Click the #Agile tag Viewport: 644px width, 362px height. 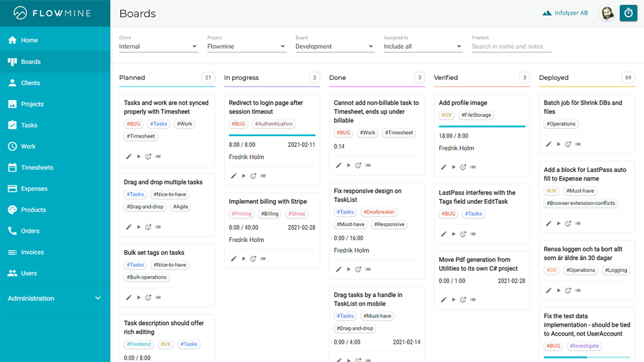pos(181,206)
